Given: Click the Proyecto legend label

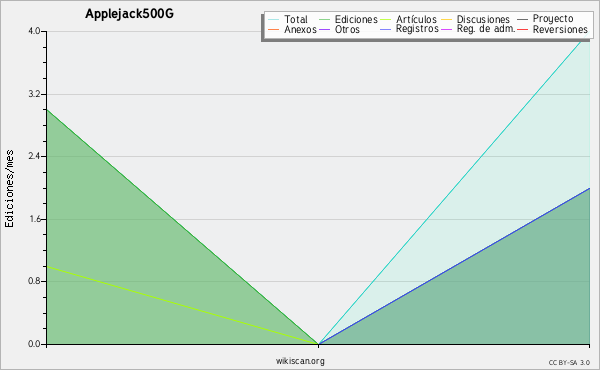Looking at the screenshot, I should tap(553, 19).
